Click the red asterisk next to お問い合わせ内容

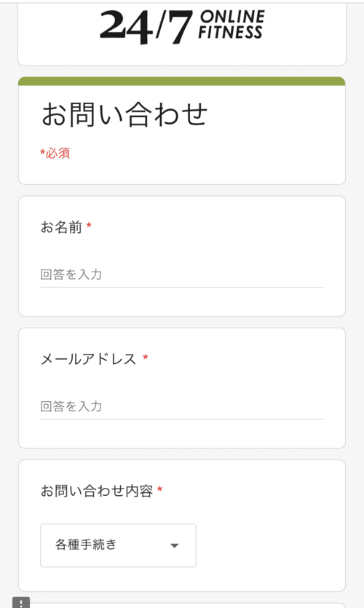[159, 489]
